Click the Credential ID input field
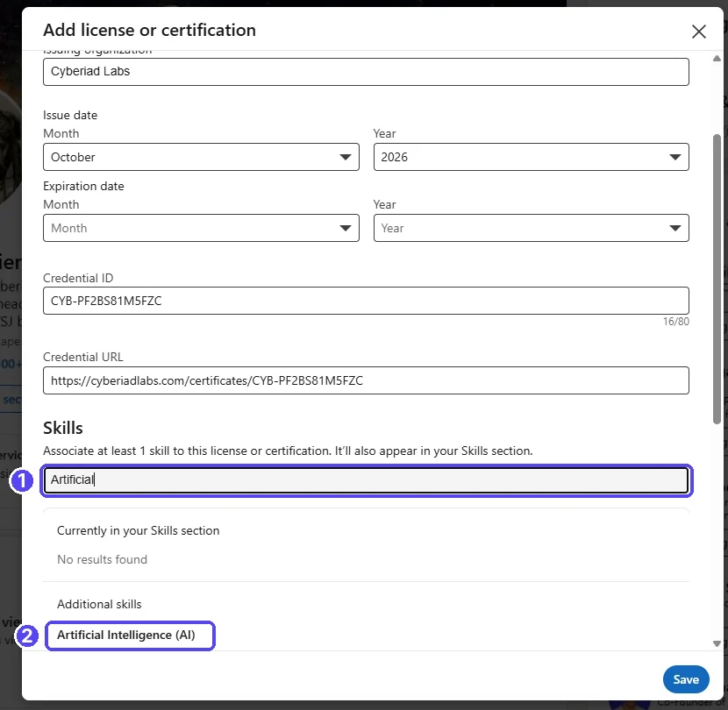Screen dimensions: 728x710 pyautogui.click(x=366, y=301)
